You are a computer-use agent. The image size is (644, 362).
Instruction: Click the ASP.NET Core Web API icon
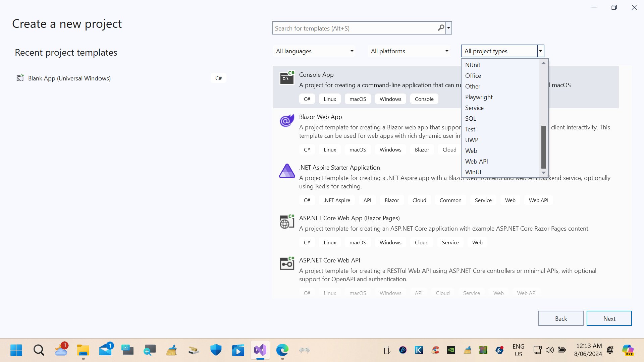pos(287,263)
